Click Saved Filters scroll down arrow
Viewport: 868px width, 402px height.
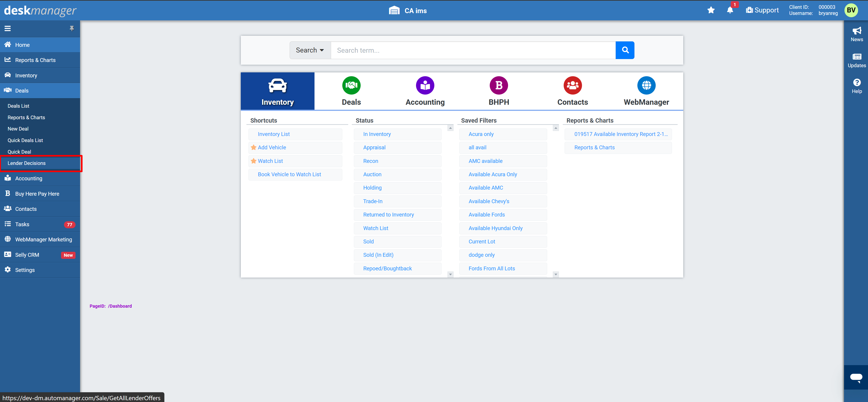556,274
